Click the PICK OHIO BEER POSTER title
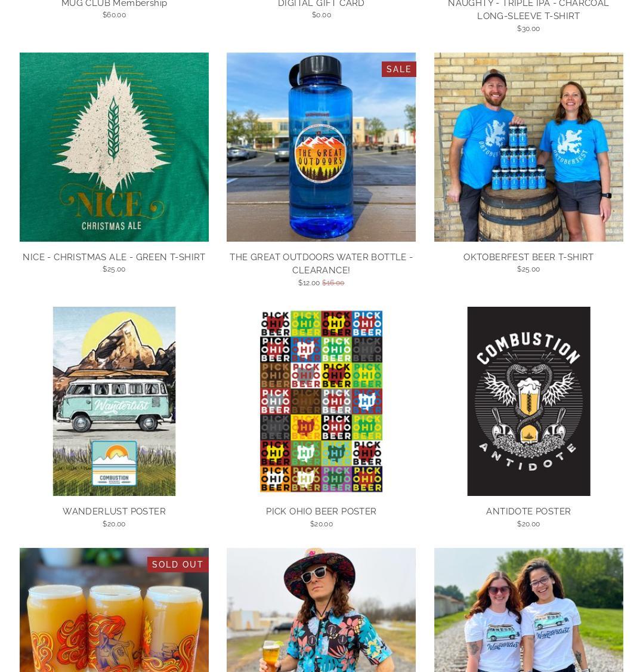This screenshot has width=643, height=672. pos(321,511)
